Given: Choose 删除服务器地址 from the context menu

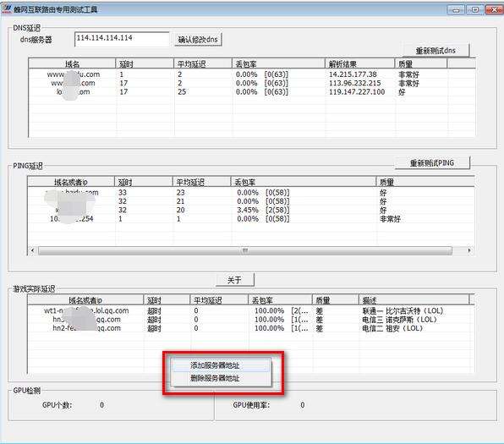Looking at the screenshot, I should (221, 378).
